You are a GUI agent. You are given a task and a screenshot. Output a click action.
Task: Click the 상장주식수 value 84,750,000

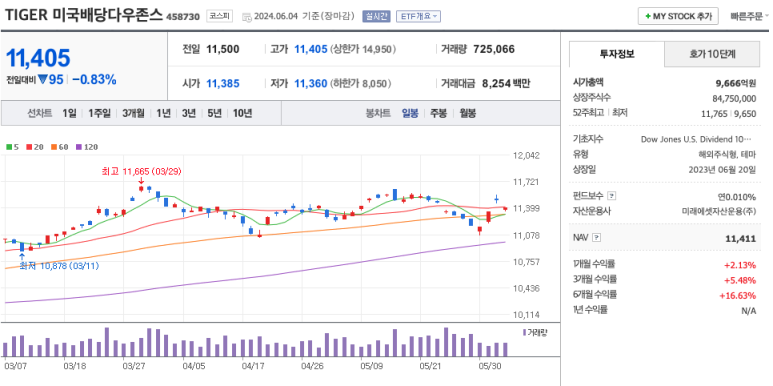(734, 98)
